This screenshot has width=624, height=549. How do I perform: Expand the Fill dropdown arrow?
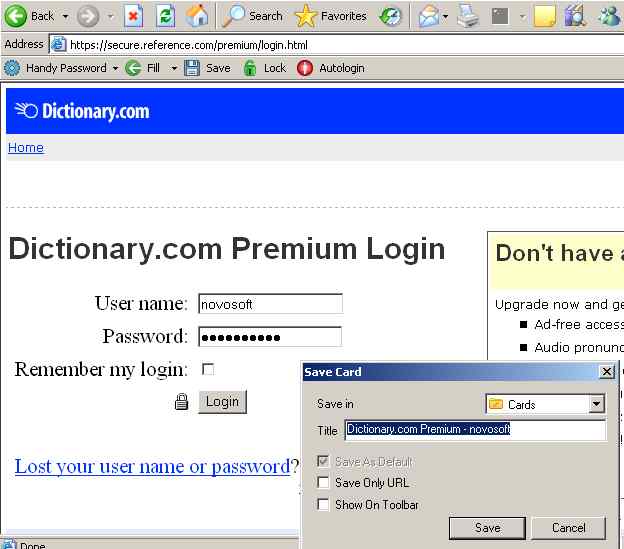pos(174,68)
